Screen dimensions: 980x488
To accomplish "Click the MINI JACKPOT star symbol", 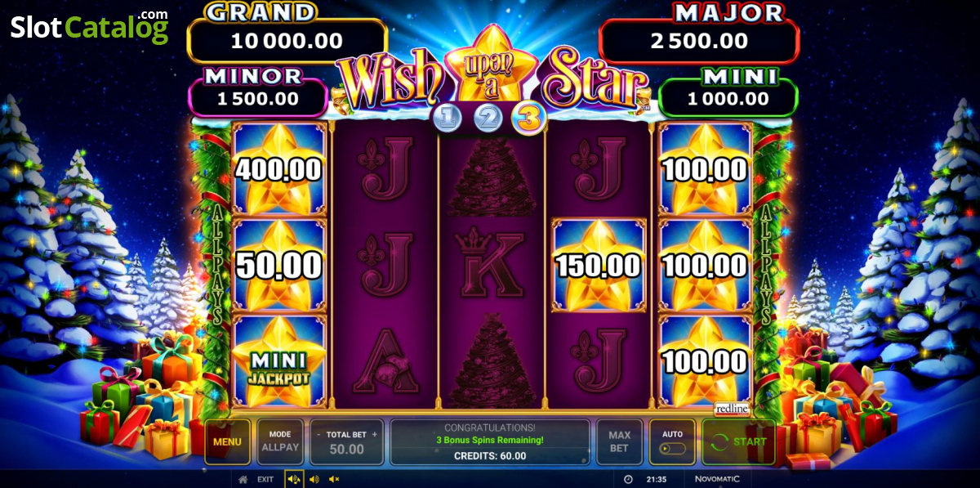I will pos(279,360).
